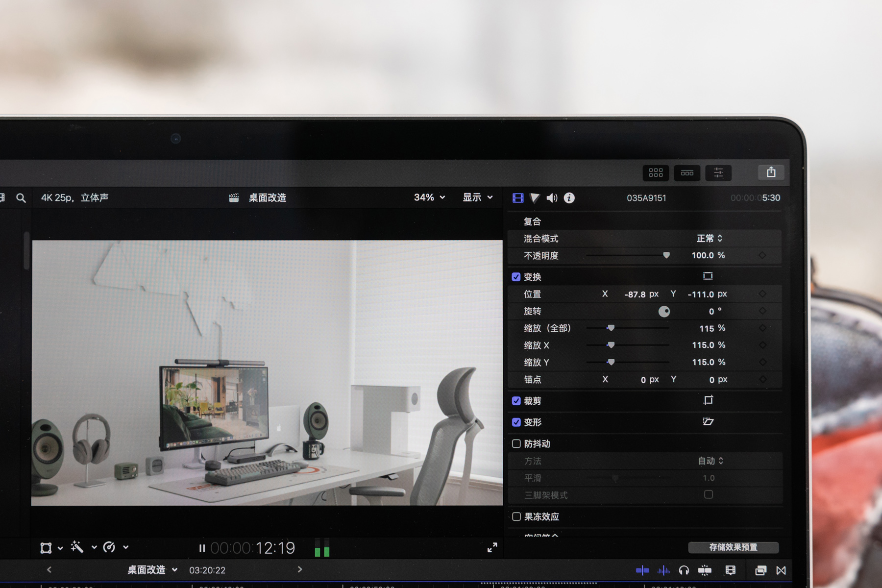Click the 03:20:22 project duration text
The width and height of the screenshot is (882, 588).
207,570
